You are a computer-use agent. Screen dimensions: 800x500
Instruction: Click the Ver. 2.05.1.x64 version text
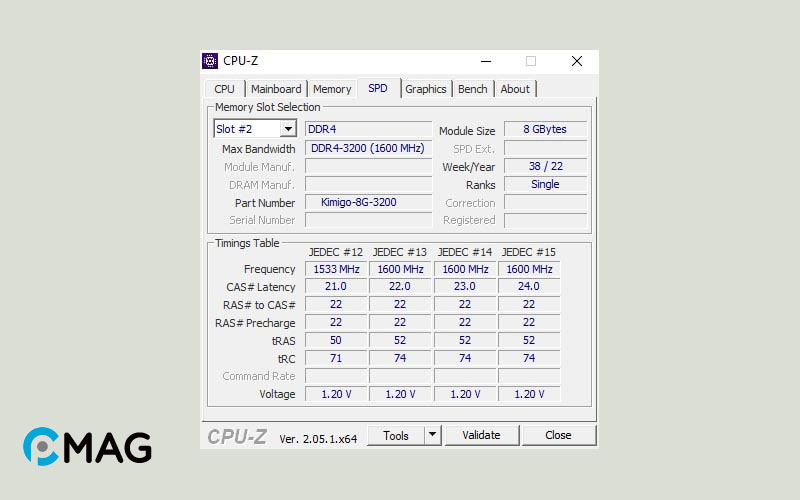pos(318,439)
